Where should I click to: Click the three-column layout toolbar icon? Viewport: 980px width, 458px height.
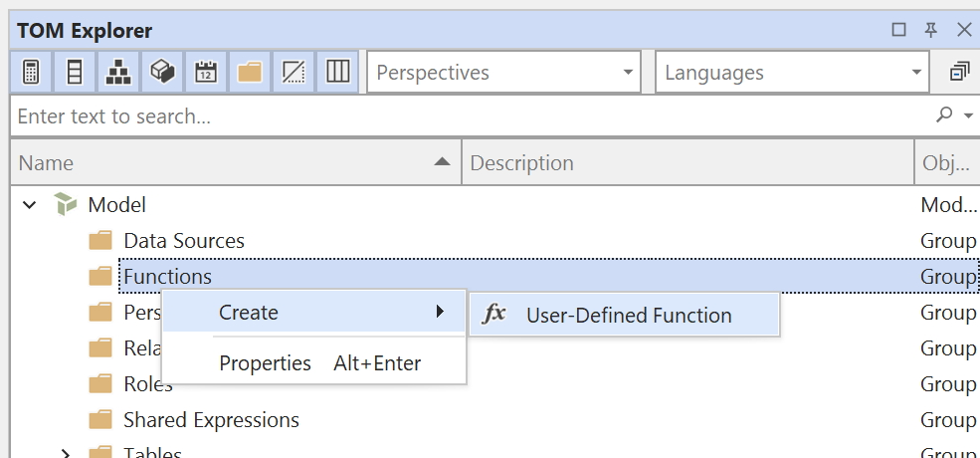click(x=337, y=73)
